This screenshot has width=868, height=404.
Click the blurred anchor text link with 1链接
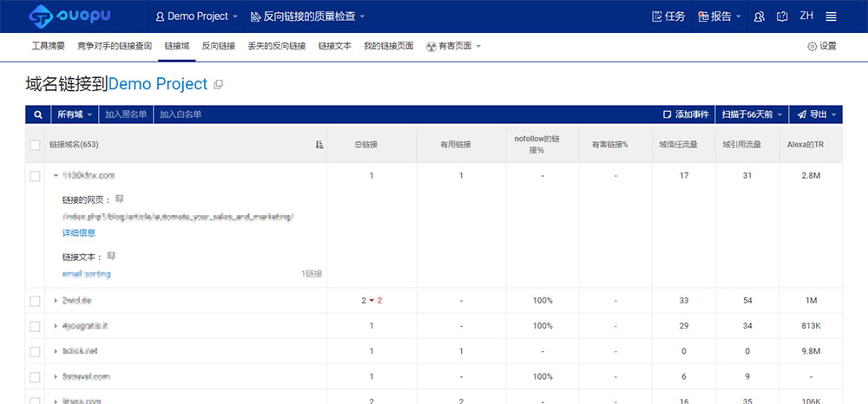pos(86,274)
